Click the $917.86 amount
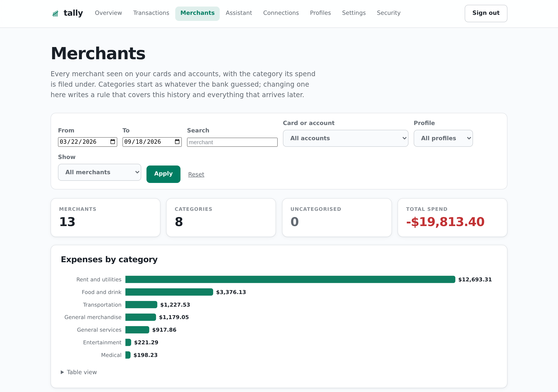This screenshot has height=392, width=558. [164, 330]
